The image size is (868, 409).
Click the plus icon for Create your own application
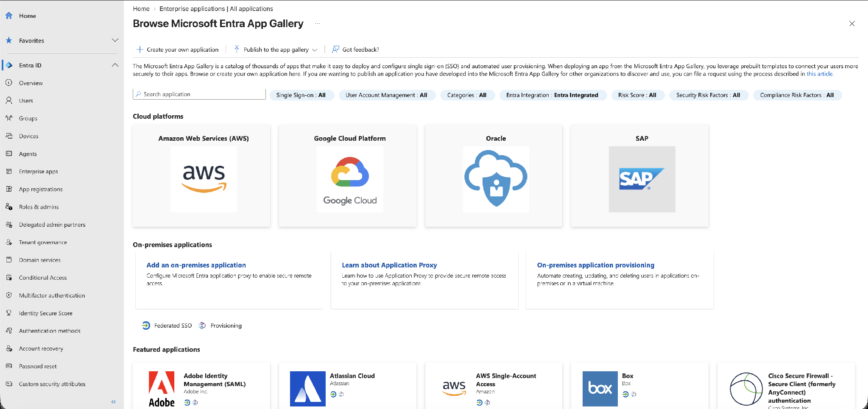(x=140, y=50)
